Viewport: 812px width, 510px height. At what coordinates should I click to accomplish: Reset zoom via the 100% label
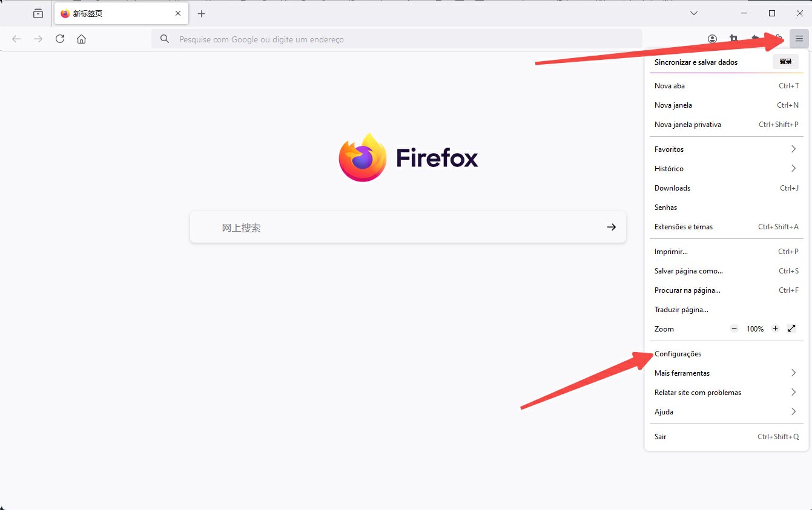coord(755,329)
